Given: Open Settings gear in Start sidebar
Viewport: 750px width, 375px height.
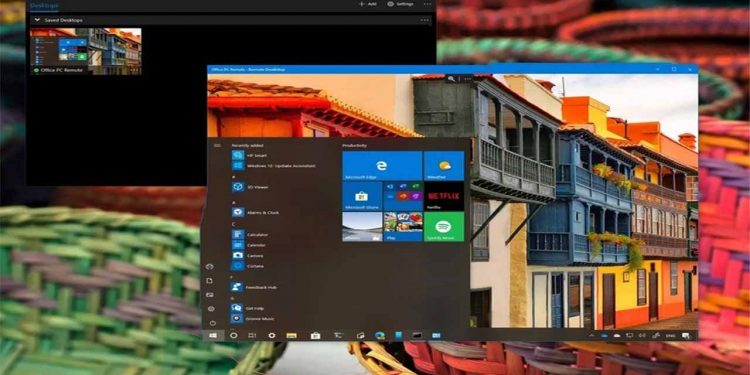Looking at the screenshot, I should click(211, 309).
